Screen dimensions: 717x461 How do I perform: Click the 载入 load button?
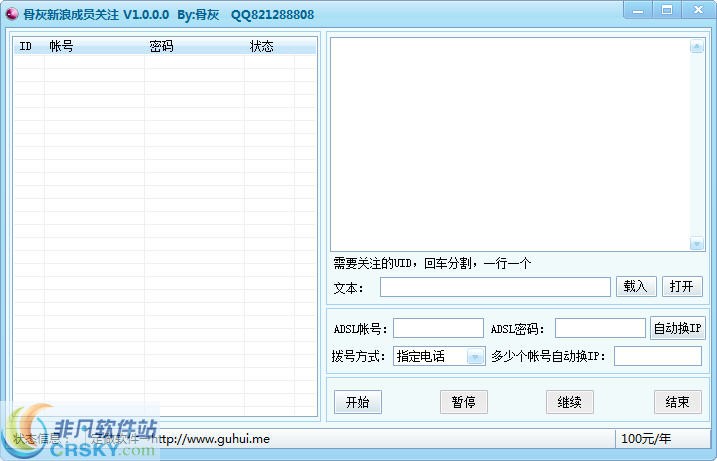[x=636, y=287]
